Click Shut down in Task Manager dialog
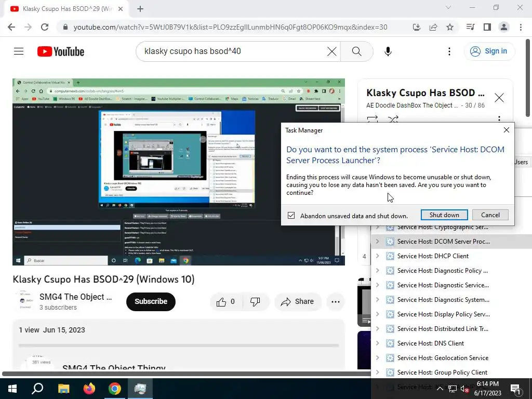The width and height of the screenshot is (532, 399). coord(444,215)
